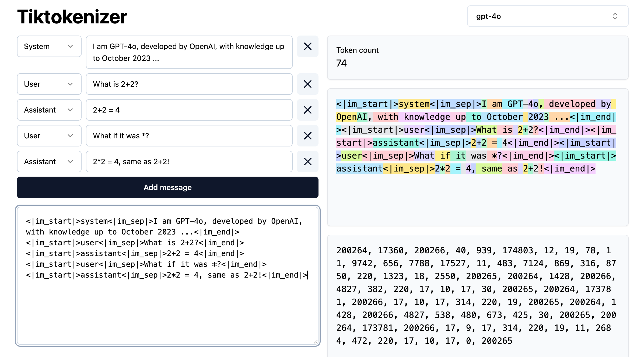Focus the '2+2 = 4' input field
Viewport: 644px width, 357px height.
point(189,110)
